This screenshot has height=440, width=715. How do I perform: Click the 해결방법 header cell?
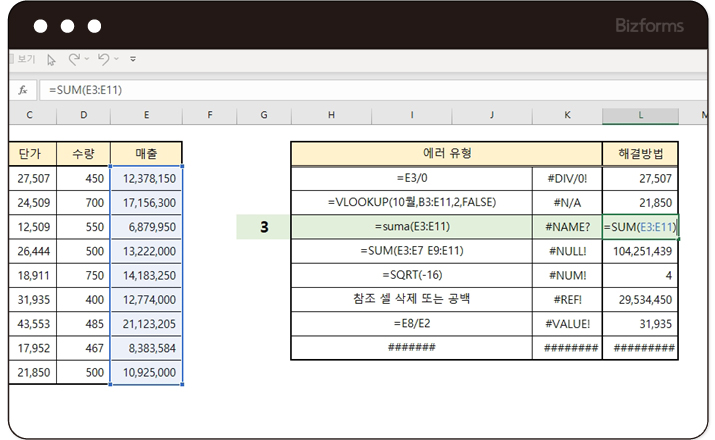pos(640,154)
